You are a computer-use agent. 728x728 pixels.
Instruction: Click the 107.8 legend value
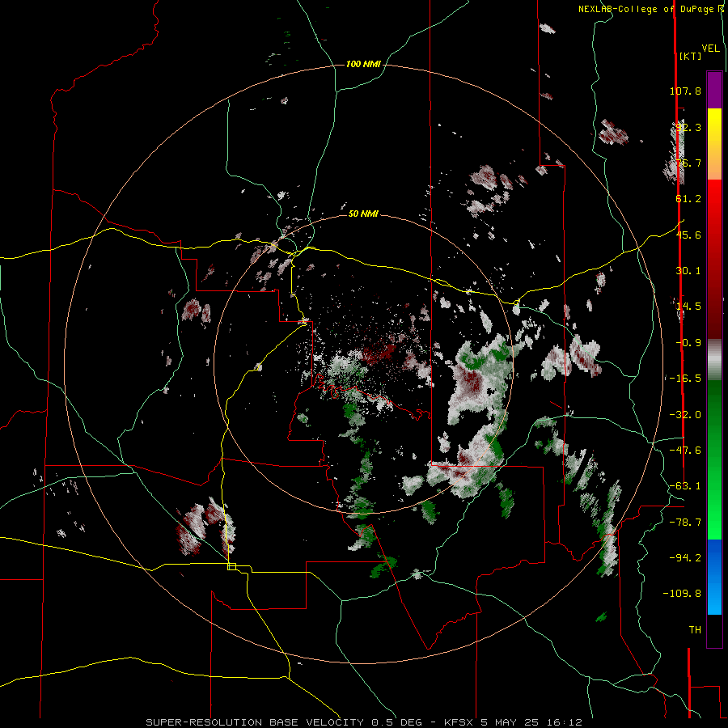[x=685, y=91]
